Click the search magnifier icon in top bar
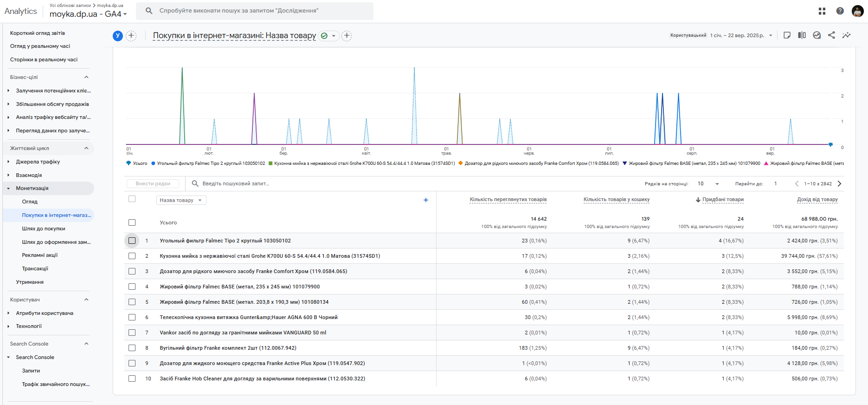 tap(149, 11)
